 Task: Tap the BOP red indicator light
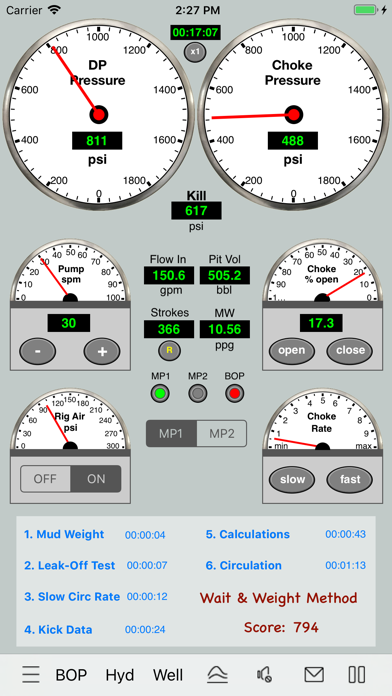click(234, 393)
